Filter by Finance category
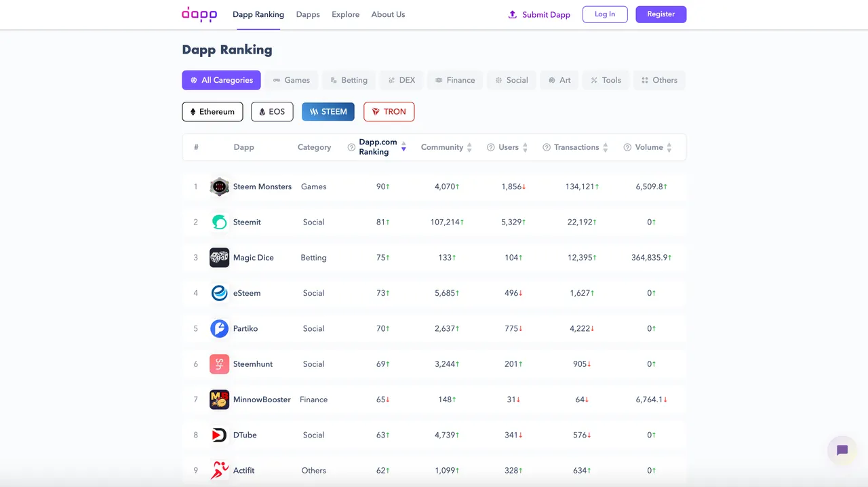868x487 pixels. (455, 80)
